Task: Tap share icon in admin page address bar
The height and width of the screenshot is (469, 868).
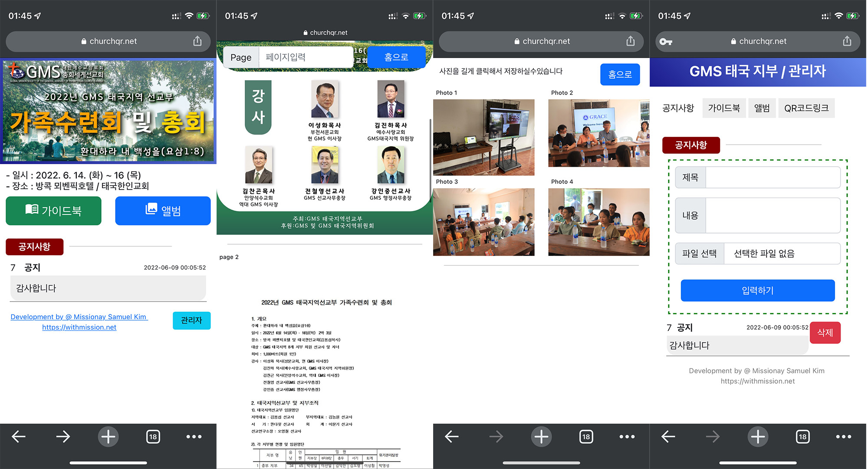Action: [847, 41]
